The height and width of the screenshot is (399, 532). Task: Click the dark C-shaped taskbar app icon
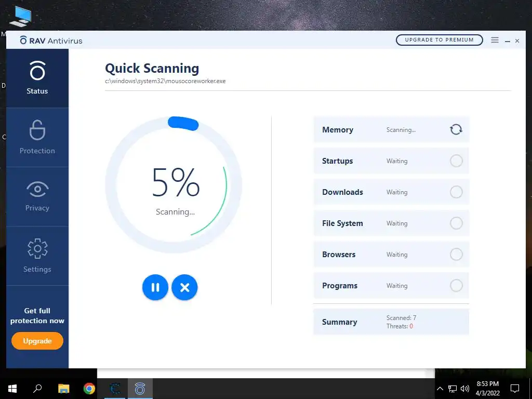click(x=115, y=389)
